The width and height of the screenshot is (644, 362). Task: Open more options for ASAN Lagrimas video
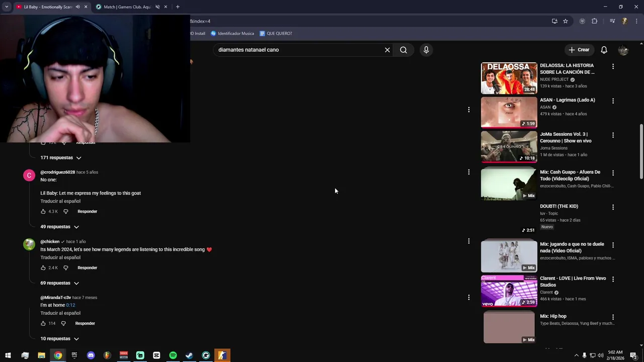tap(613, 101)
